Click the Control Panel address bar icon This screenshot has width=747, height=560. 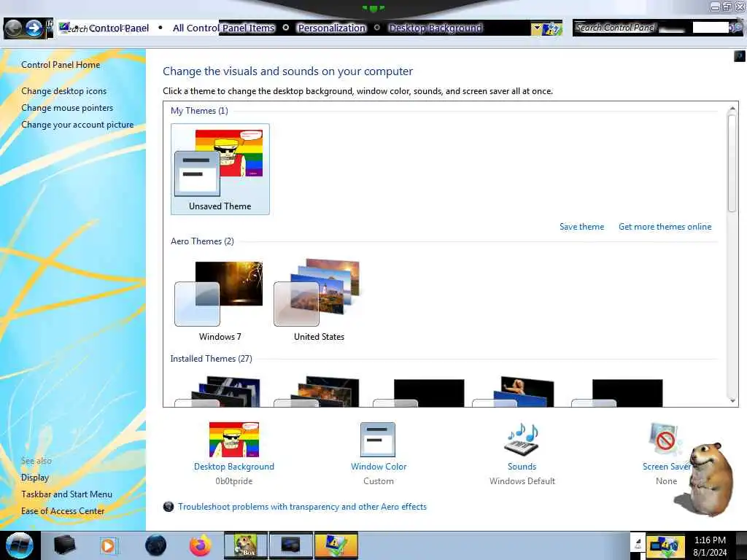65,28
